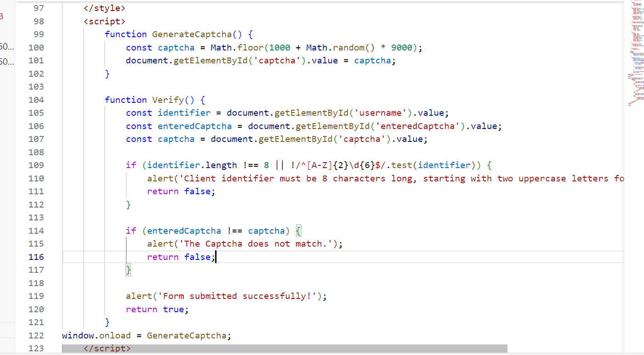Image resolution: width=644 pixels, height=355 pixels.
Task: Click line number 119 in gutter
Action: click(x=36, y=296)
